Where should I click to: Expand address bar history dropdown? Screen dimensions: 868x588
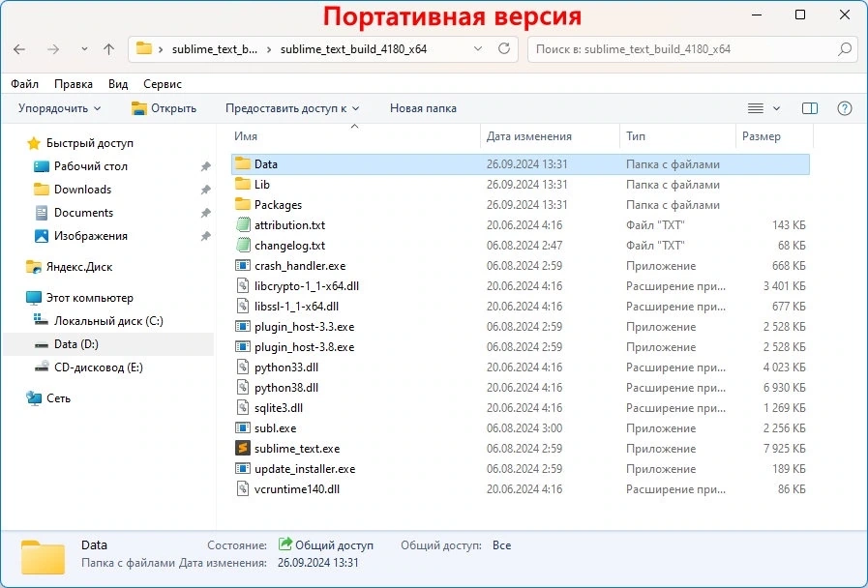click(478, 49)
